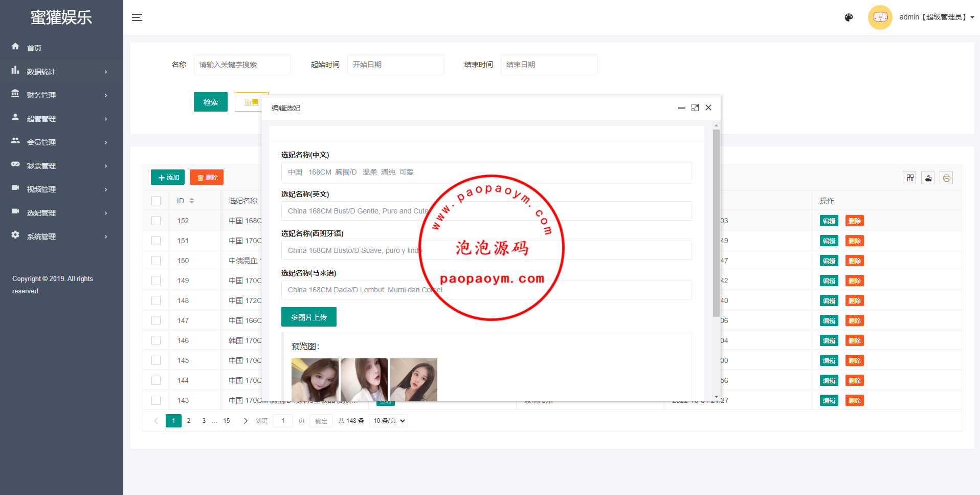This screenshot has width=980, height=495.
Task: Open the theme color palette icon
Action: [x=849, y=17]
